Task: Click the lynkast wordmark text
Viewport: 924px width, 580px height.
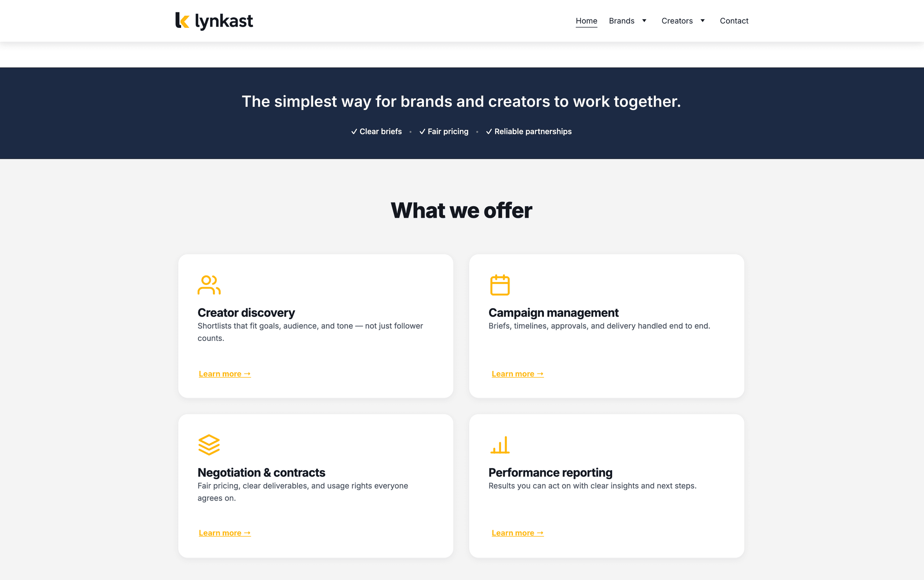Action: pos(223,20)
